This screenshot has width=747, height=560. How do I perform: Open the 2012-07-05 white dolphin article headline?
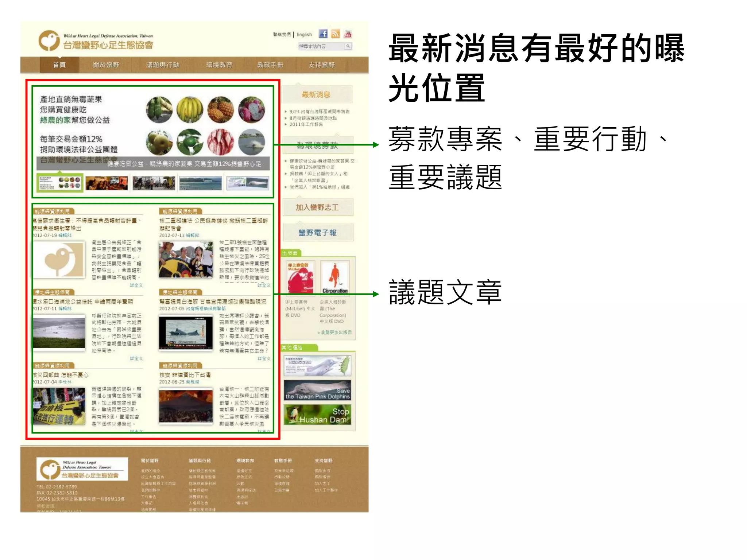(213, 302)
